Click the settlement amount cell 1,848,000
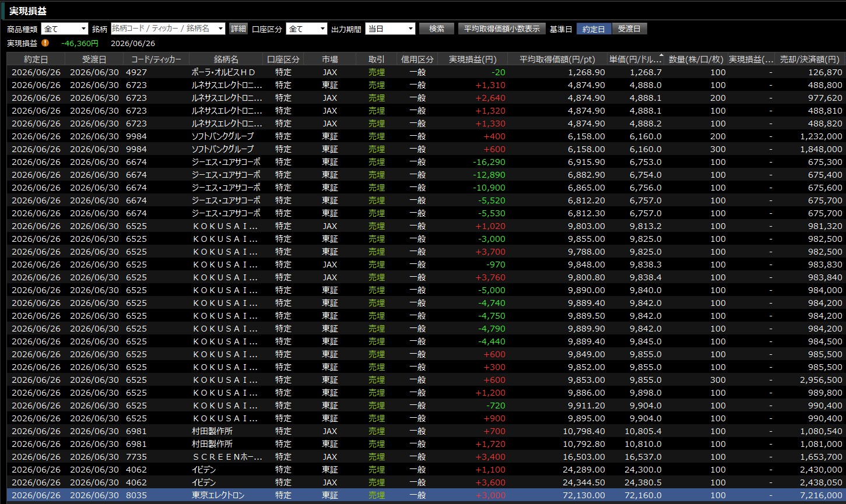846x504 pixels. point(821,149)
